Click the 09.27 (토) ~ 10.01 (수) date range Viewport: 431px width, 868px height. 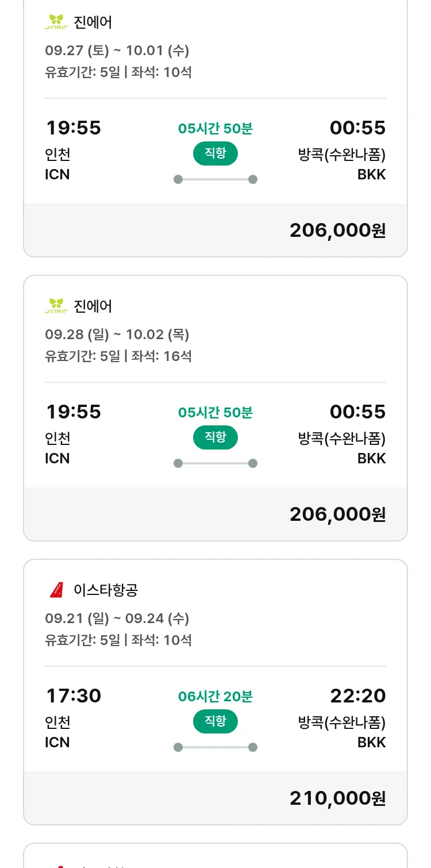tap(117, 51)
